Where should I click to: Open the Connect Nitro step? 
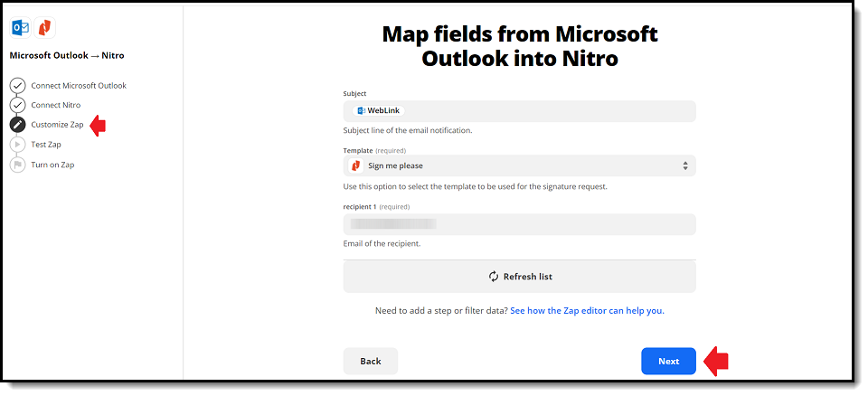[56, 105]
